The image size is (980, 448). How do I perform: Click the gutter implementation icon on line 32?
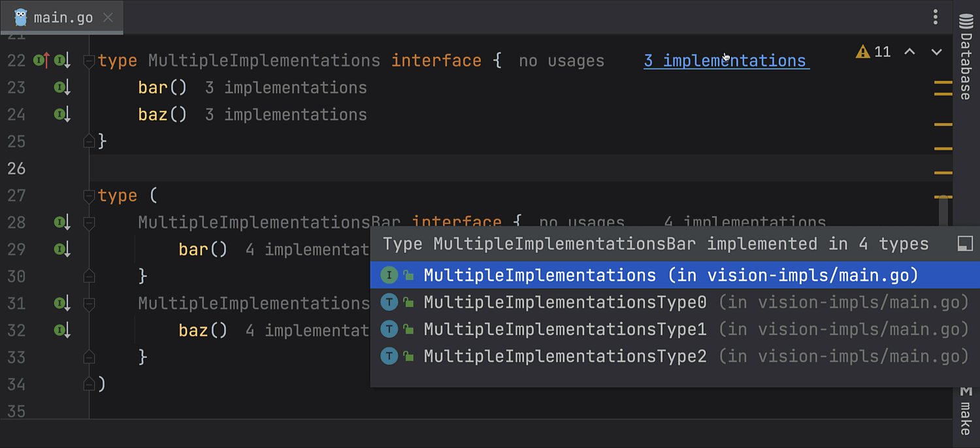[x=62, y=330]
